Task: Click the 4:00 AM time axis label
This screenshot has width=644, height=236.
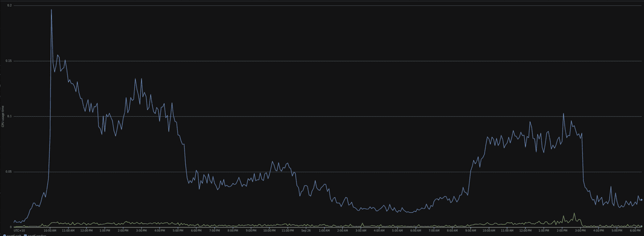Action: pos(379,230)
